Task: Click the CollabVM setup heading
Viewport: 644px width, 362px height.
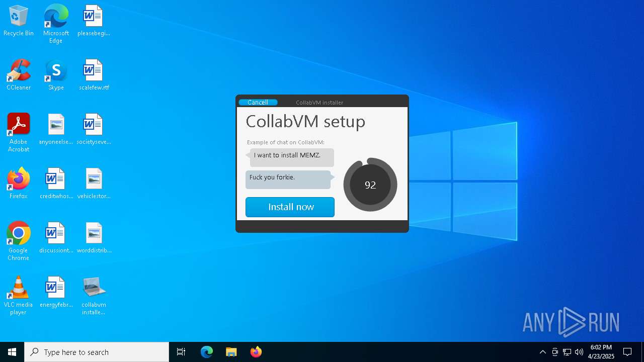Action: tap(305, 121)
